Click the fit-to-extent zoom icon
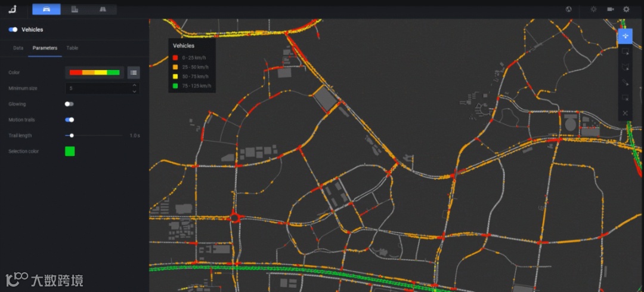This screenshot has width=644, height=292. pyautogui.click(x=625, y=113)
